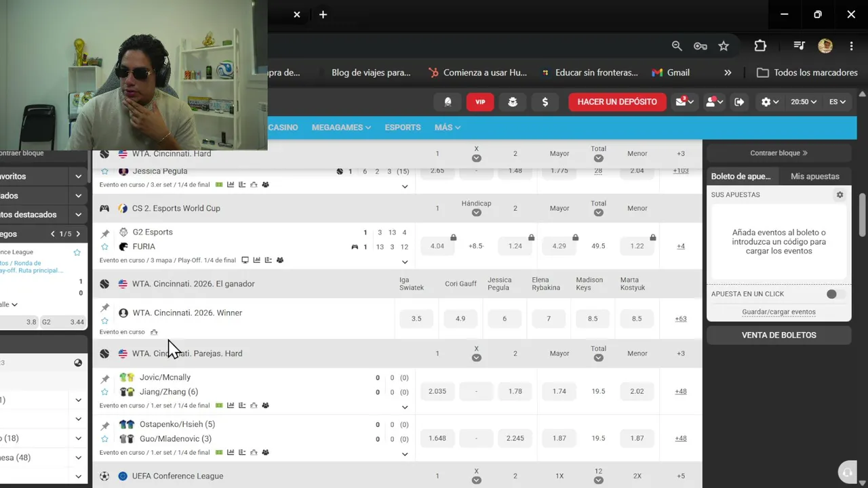
Task: Open the ES language dropdown
Action: coord(837,102)
